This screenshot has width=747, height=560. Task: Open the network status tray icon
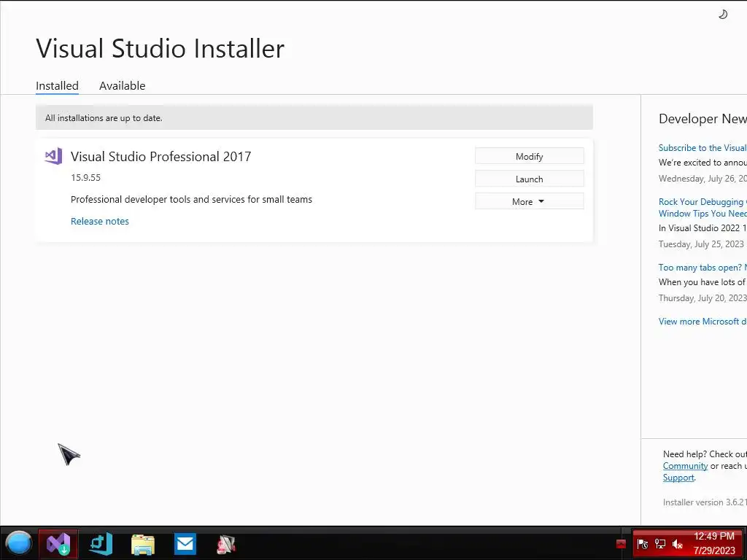click(x=659, y=544)
